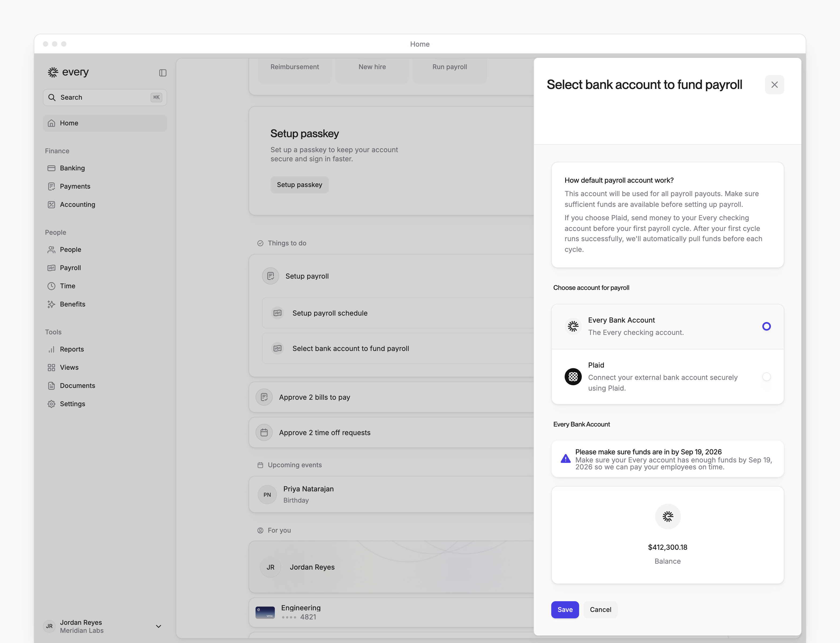Click the Benefits sparkle icon
This screenshot has height=643, width=840.
coord(51,304)
